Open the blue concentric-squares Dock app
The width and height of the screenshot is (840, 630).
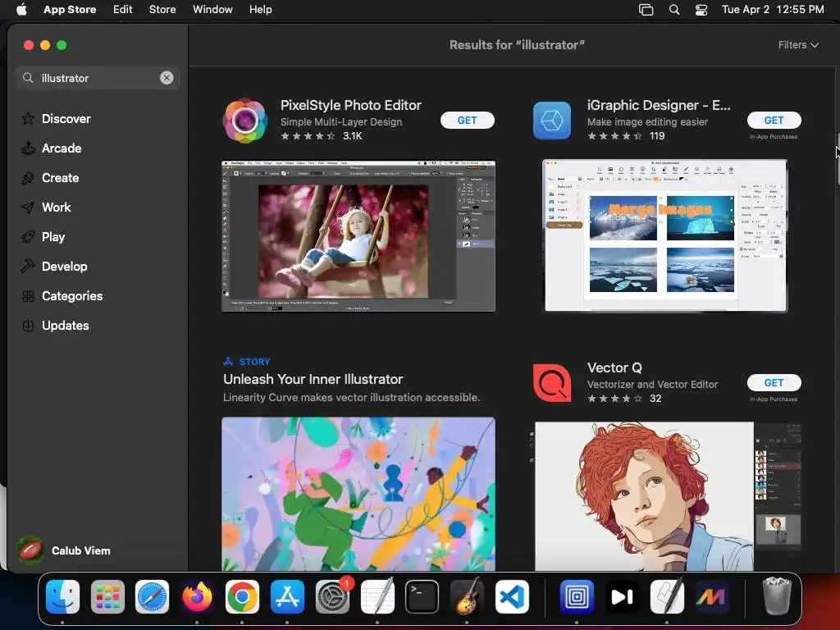coord(577,597)
